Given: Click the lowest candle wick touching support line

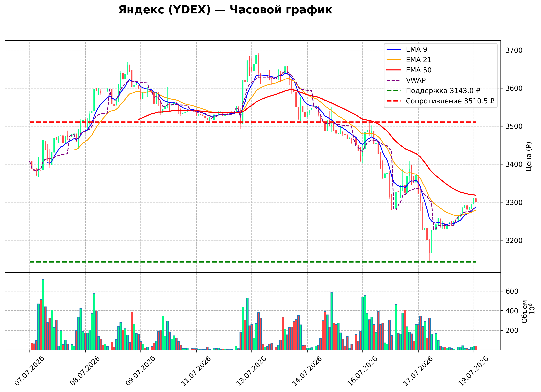Looking at the screenshot, I should click(x=429, y=250).
